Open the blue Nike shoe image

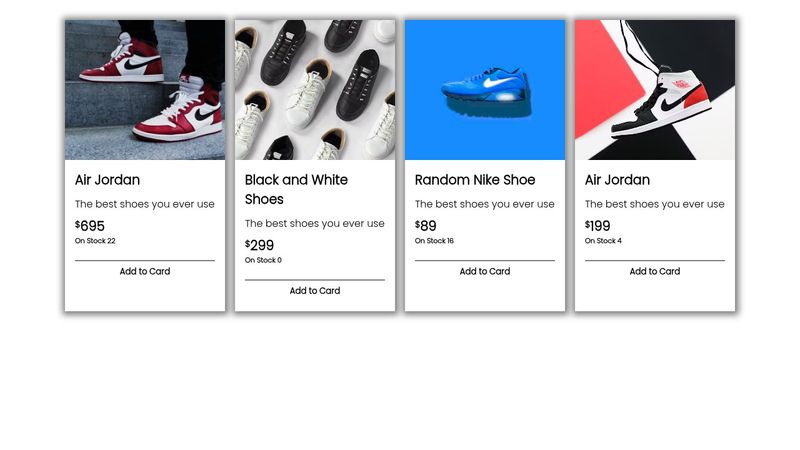pyautogui.click(x=485, y=90)
